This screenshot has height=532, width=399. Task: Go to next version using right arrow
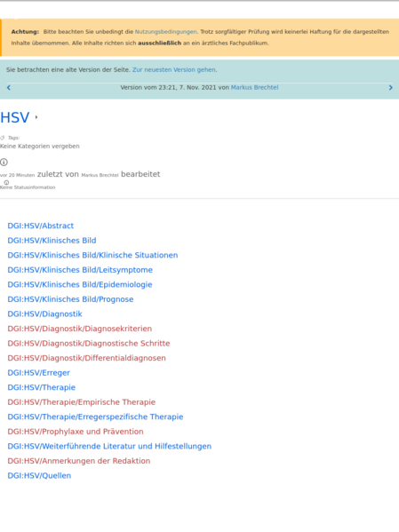pos(390,88)
